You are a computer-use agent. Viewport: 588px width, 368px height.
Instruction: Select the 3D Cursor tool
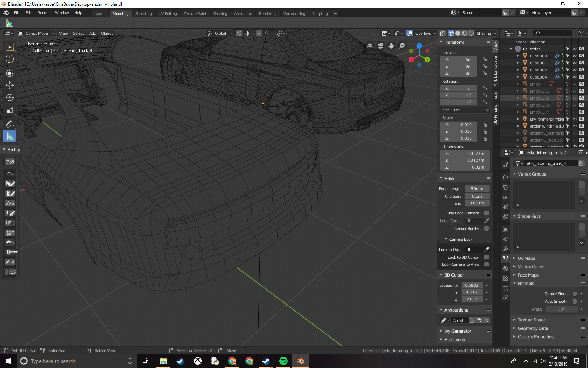coord(10,59)
